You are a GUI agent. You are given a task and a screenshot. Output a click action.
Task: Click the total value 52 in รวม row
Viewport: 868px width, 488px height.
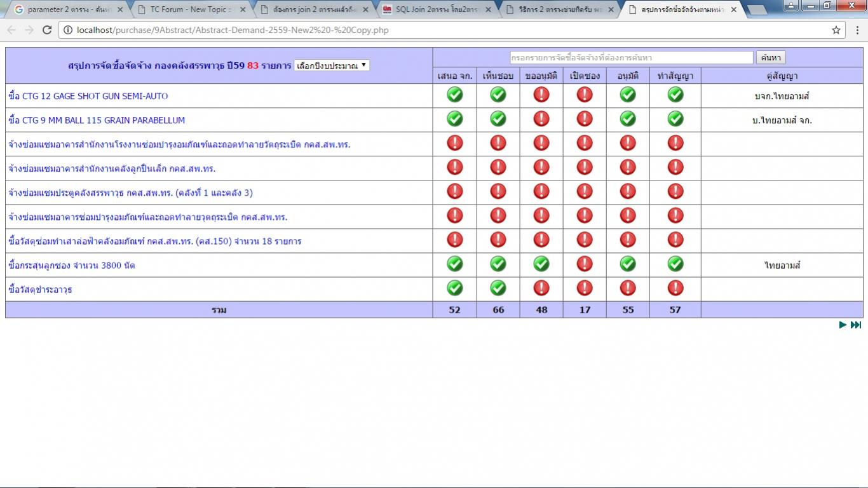click(x=454, y=309)
